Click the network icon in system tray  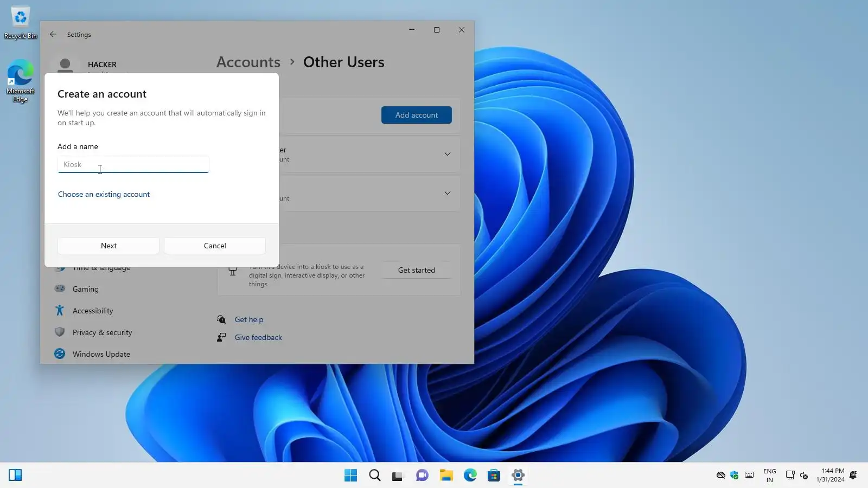point(790,476)
